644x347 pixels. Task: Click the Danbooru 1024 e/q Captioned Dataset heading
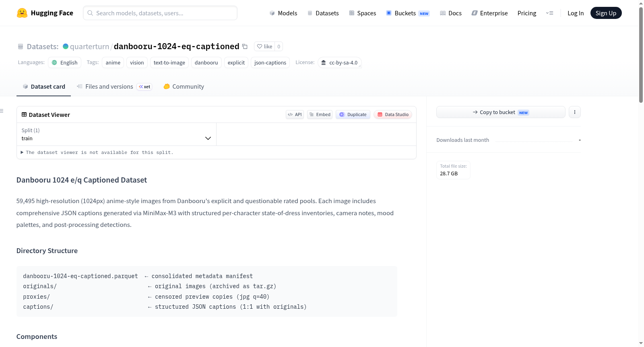[x=82, y=180]
